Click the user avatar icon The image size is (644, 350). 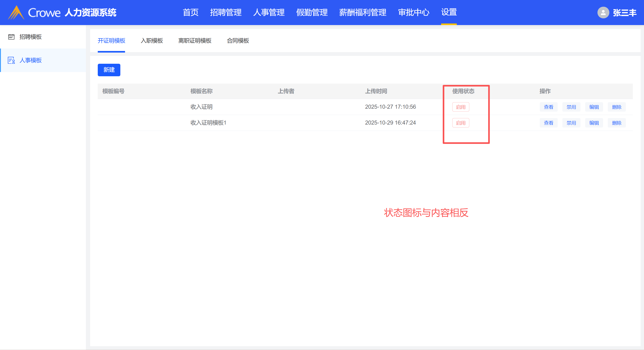(x=603, y=13)
